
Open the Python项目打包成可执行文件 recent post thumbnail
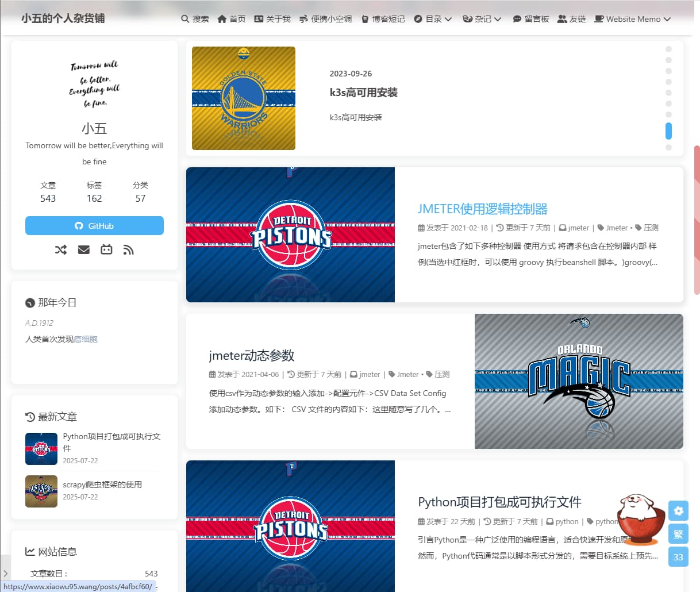coord(41,449)
